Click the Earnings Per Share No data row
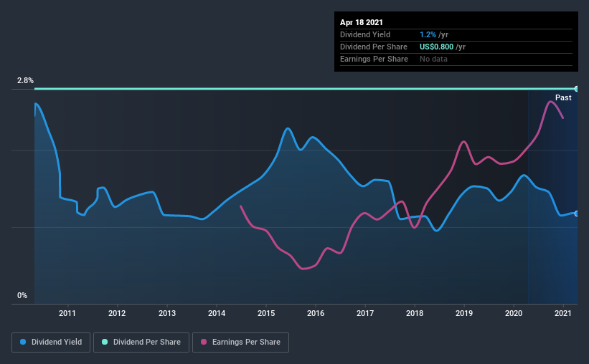The height and width of the screenshot is (364, 589). [x=456, y=59]
